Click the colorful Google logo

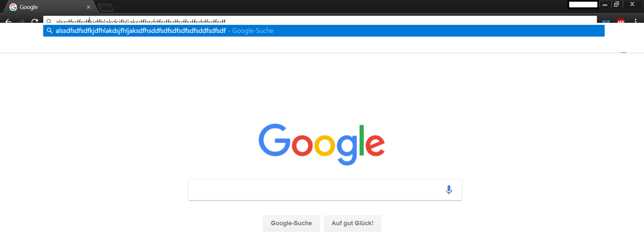(x=321, y=144)
